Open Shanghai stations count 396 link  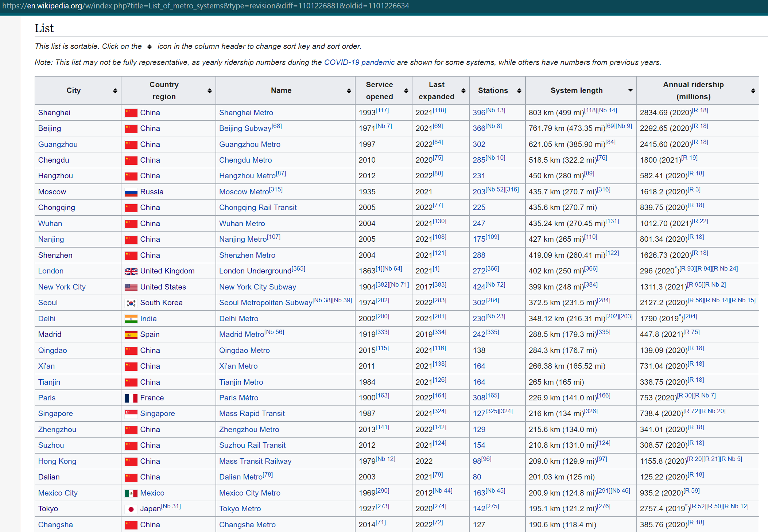coord(479,113)
